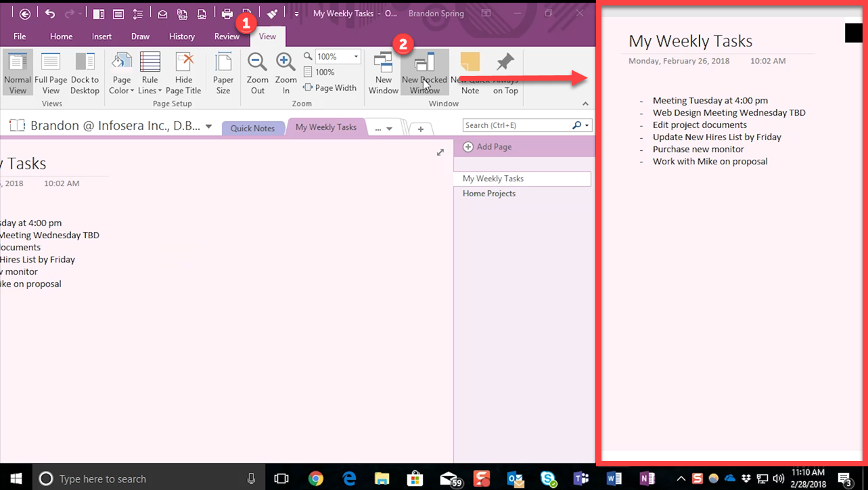Click the 100% zoom button
This screenshot has width=868, height=490.
319,72
